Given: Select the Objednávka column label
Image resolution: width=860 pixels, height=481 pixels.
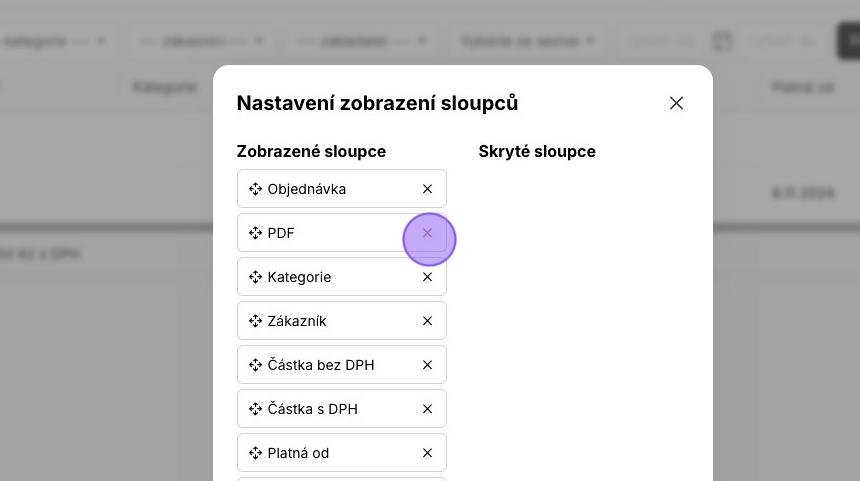Looking at the screenshot, I should click(307, 189).
